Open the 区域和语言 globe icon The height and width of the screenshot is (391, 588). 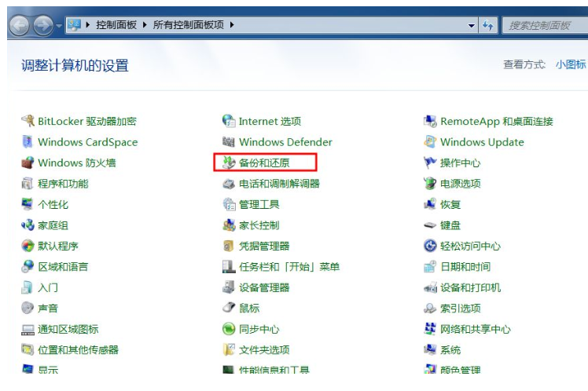[x=28, y=267]
